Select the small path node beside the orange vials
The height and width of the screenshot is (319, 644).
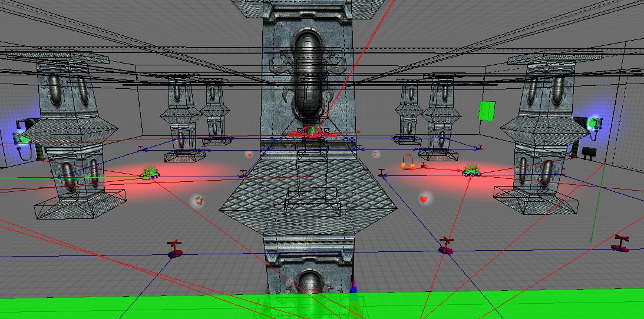click(424, 165)
